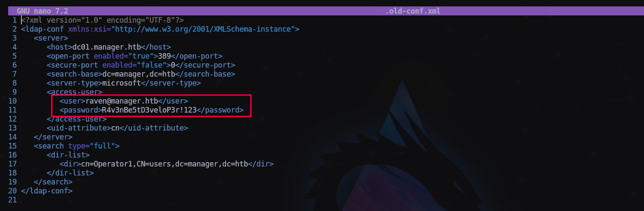The image size is (644, 211).
Task: Click the raven@manager.htb username text
Action: (x=122, y=101)
